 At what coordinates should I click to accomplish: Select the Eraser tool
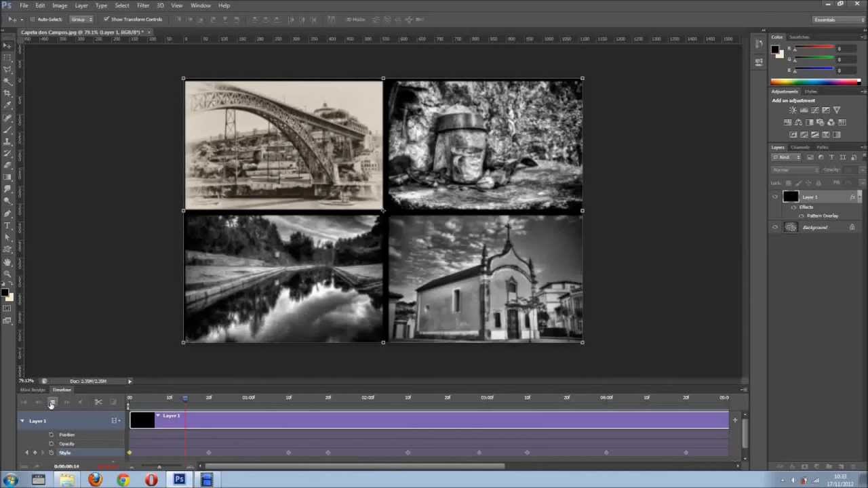(x=7, y=165)
